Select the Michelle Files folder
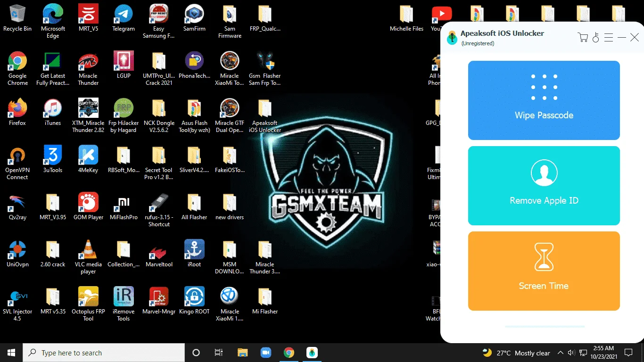Screen dimensions: 644x362 (406, 18)
